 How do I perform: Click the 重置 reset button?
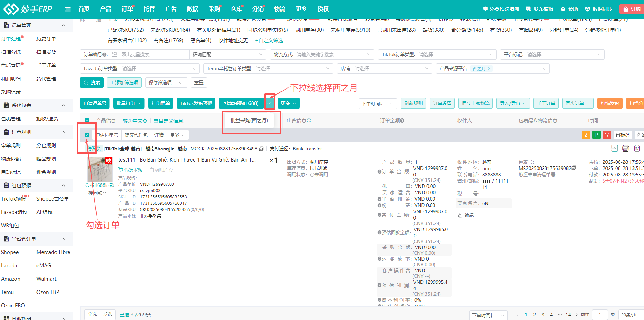[x=199, y=83]
